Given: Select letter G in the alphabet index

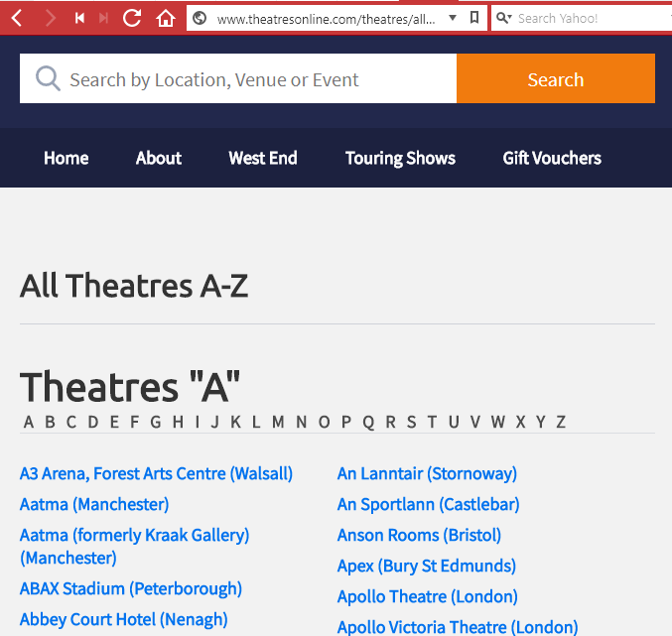Looking at the screenshot, I should click(156, 422).
